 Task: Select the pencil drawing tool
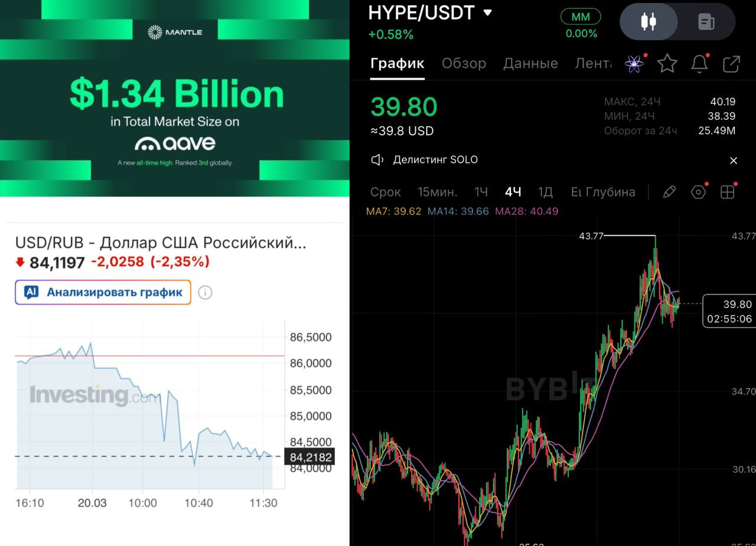669,192
